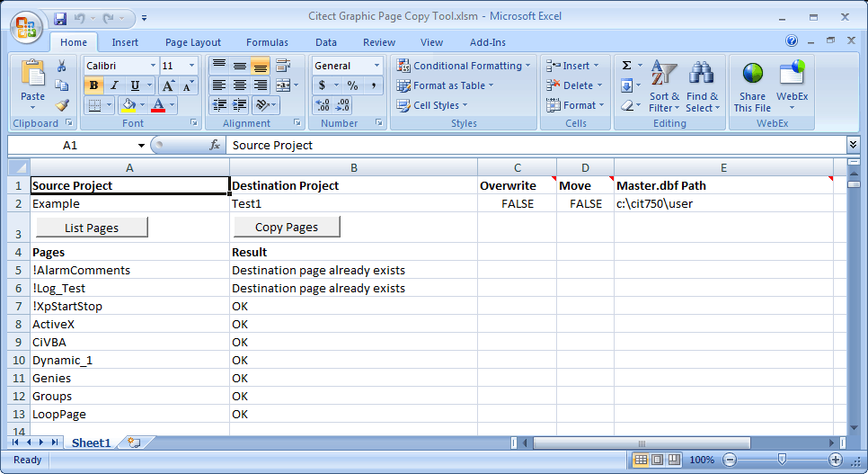Open the fill color picker arrow
Screen dimensions: 868x474
click(x=142, y=104)
